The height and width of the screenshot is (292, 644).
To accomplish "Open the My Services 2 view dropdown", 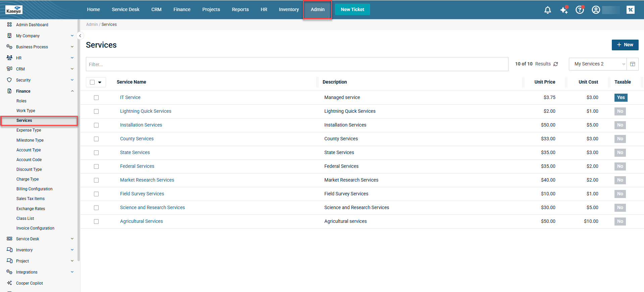I will [x=597, y=64].
